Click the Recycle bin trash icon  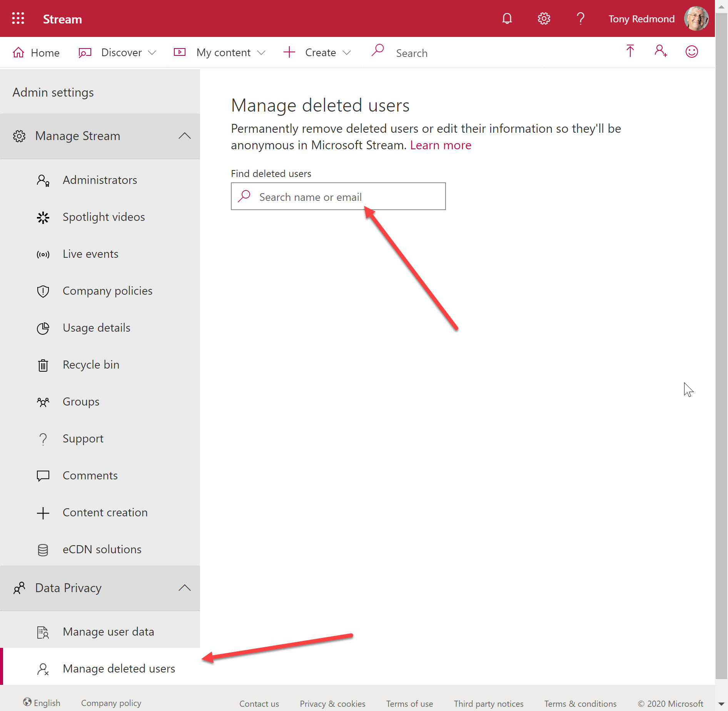(43, 365)
